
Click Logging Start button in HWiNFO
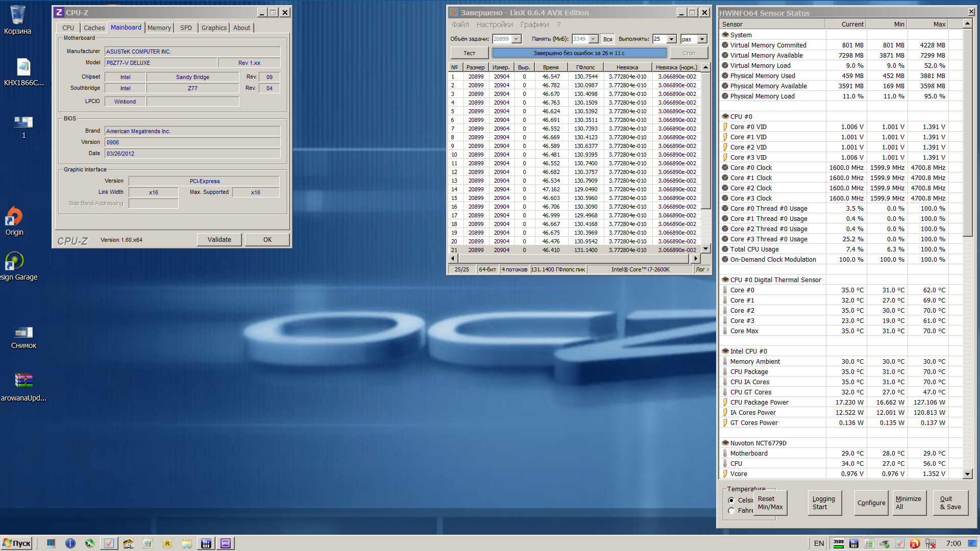tap(824, 503)
